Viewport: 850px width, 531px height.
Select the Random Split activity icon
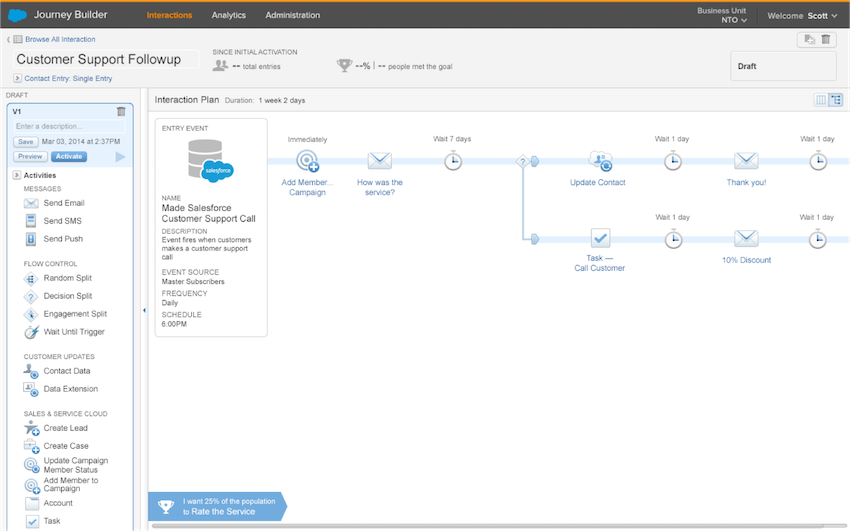click(x=31, y=279)
